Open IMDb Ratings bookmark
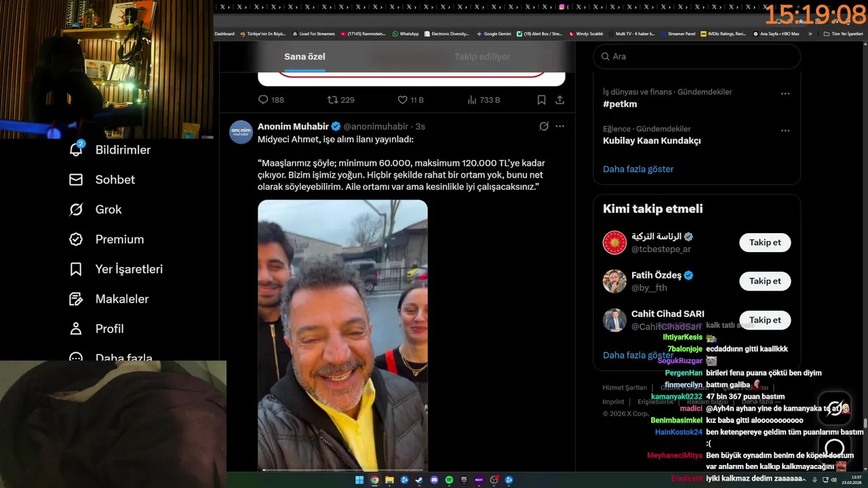Screen dimensions: 868x488 [x=724, y=34]
